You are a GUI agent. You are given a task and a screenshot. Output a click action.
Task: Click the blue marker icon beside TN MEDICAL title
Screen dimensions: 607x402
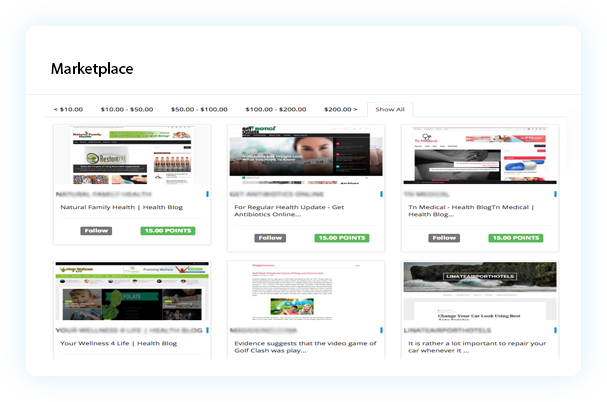pos(555,194)
